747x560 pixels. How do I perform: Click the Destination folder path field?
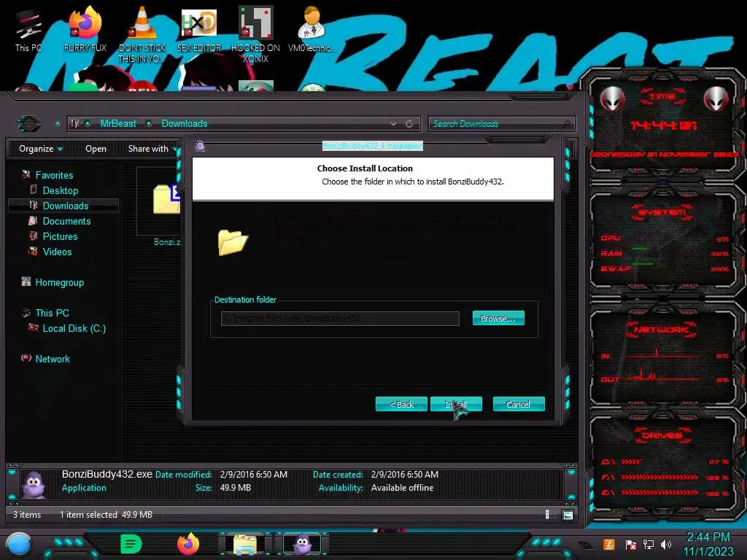pyautogui.click(x=340, y=318)
